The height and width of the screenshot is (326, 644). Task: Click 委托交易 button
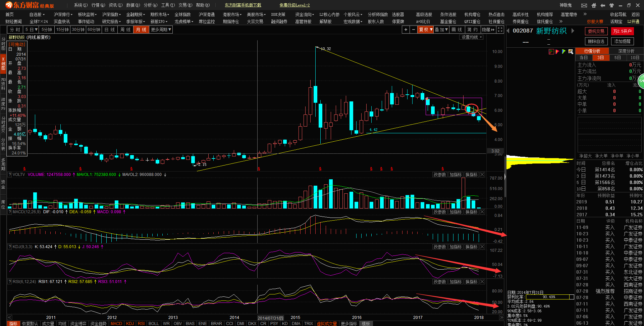(x=596, y=31)
